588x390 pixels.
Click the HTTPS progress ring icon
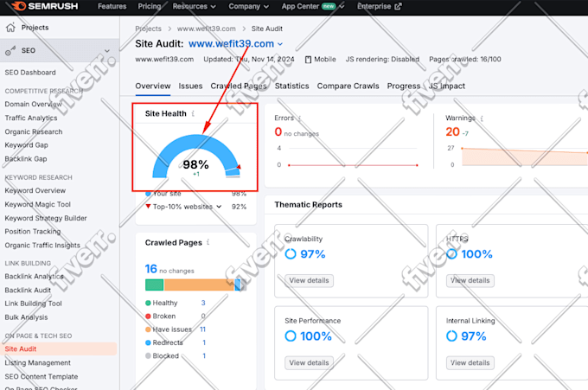point(451,254)
